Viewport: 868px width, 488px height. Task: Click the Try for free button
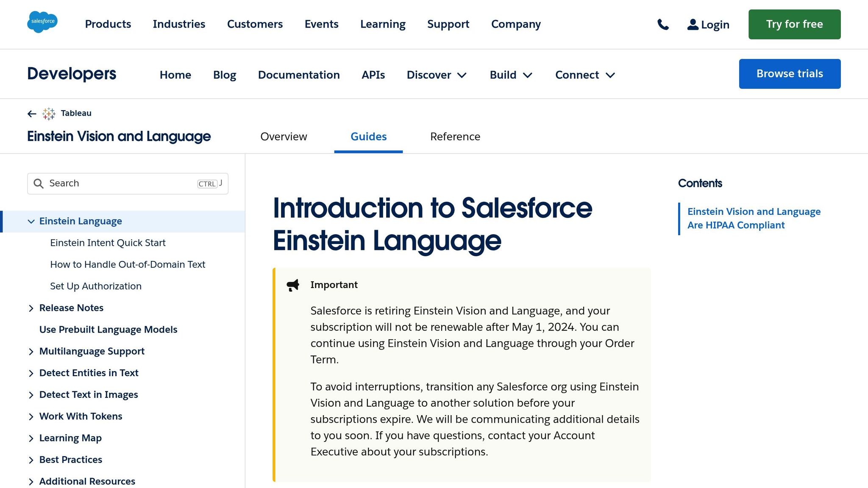click(x=794, y=24)
